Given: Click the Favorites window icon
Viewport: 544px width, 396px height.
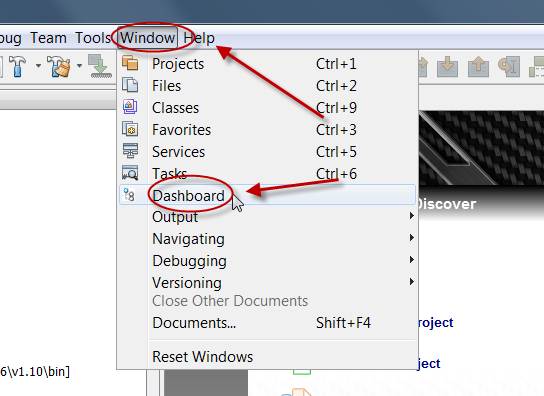Looking at the screenshot, I should [130, 129].
